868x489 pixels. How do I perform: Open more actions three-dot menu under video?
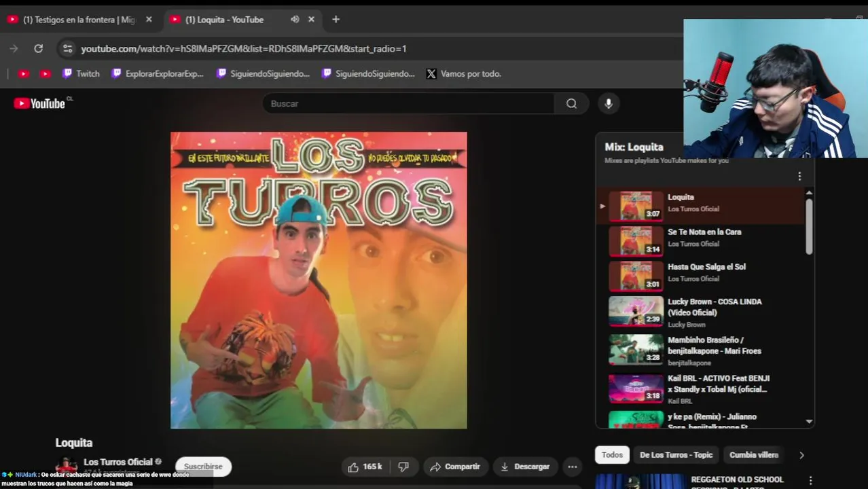[x=573, y=467]
